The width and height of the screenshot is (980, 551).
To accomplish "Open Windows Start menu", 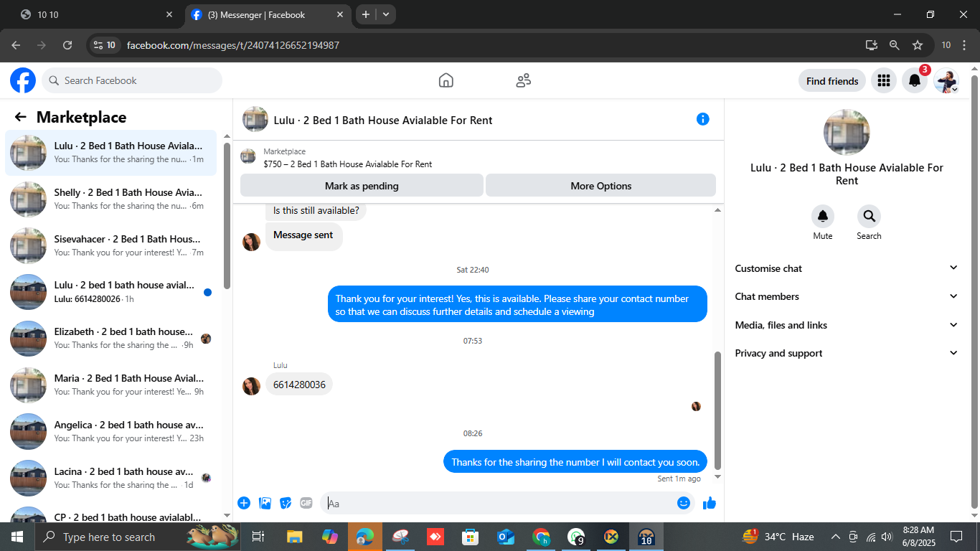I will point(17,537).
